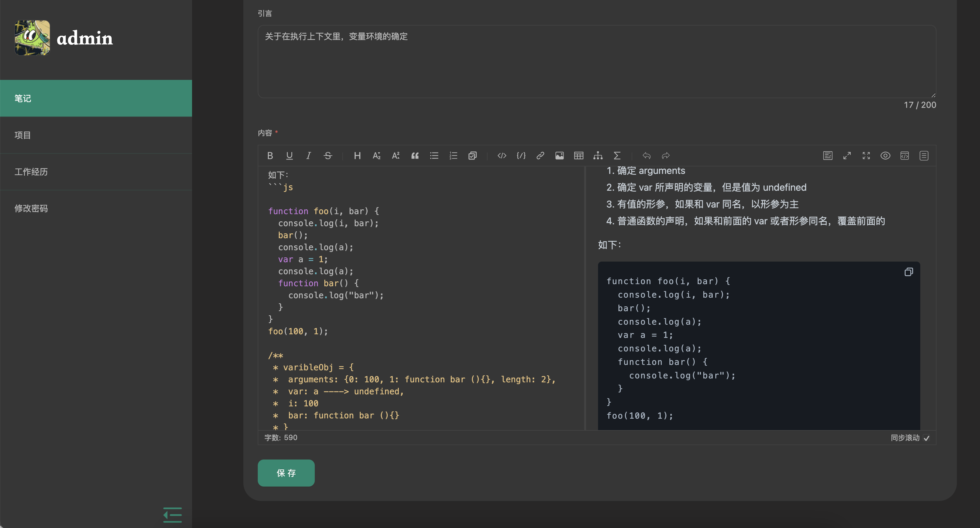This screenshot has height=528, width=980.
Task: Click preview list item 确定 arguments
Action: 651,171
